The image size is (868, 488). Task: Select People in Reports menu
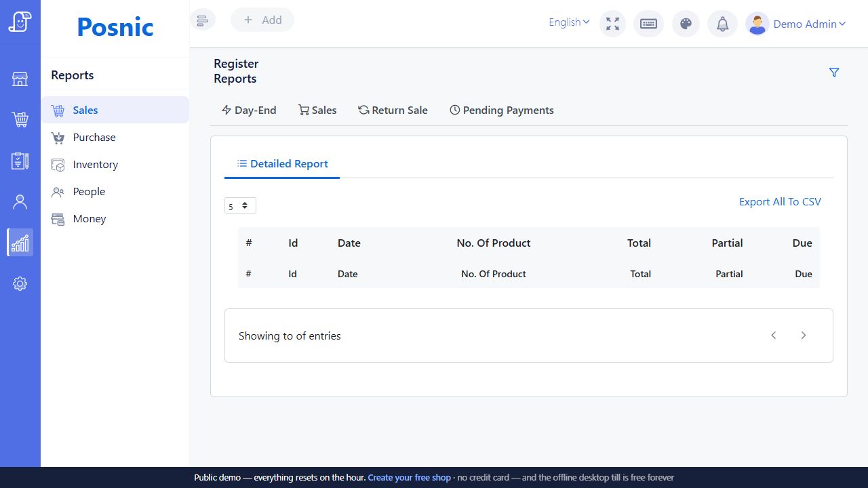pyautogui.click(x=115, y=191)
